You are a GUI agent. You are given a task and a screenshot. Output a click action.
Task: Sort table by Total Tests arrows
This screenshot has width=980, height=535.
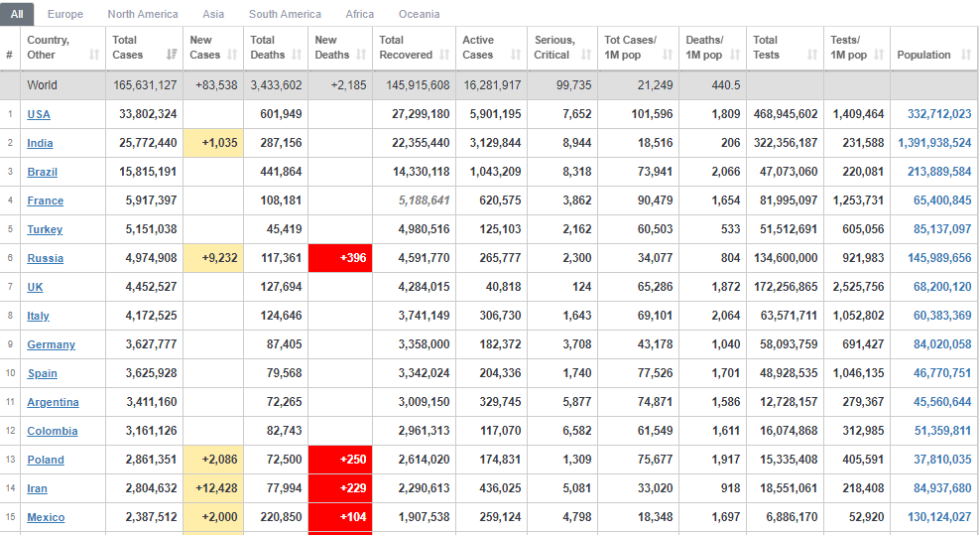tap(812, 55)
